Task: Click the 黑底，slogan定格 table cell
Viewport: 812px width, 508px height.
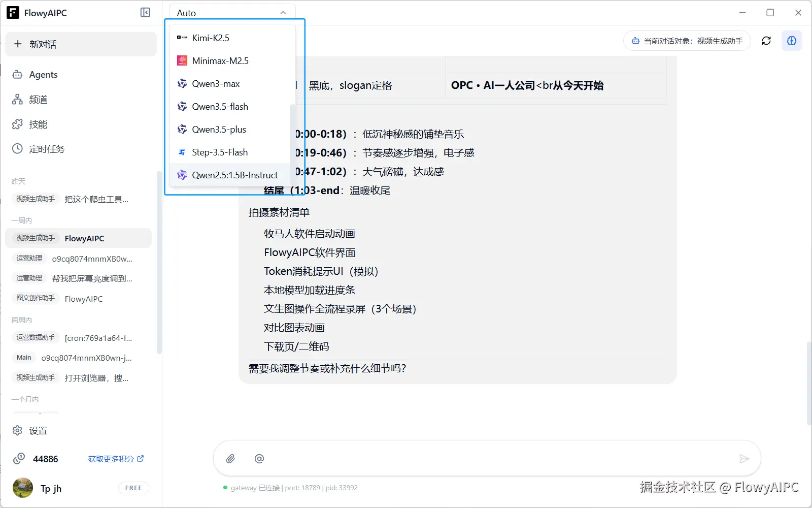Action: click(350, 85)
